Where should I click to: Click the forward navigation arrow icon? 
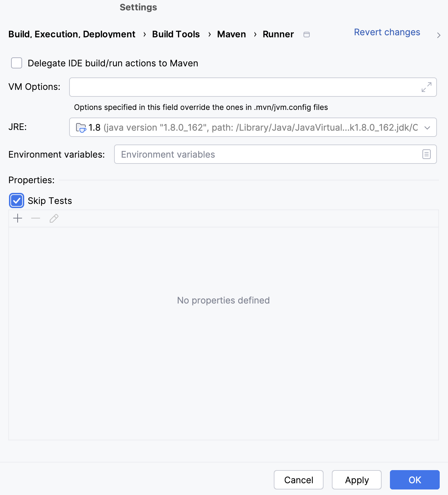coord(439,35)
